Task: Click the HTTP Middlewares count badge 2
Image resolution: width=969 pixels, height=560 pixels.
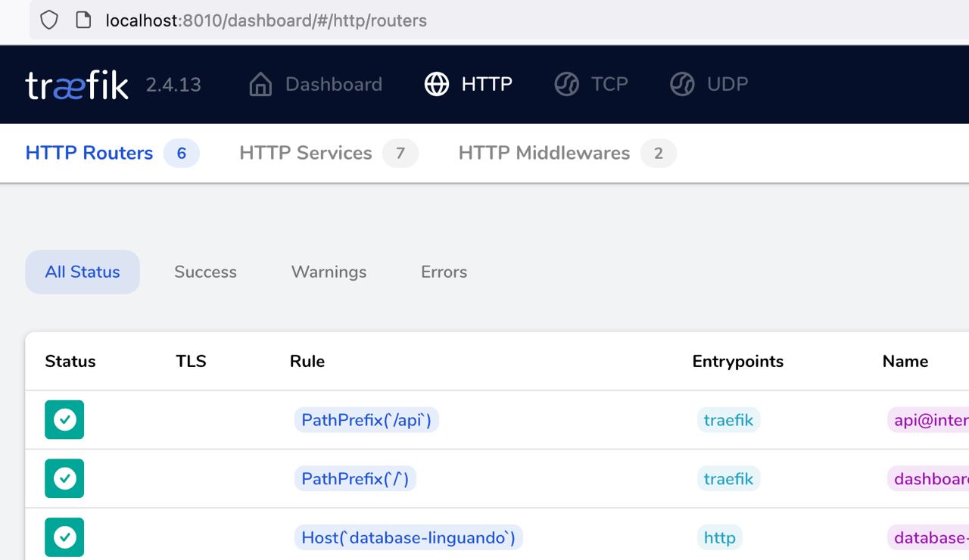Action: (x=659, y=154)
